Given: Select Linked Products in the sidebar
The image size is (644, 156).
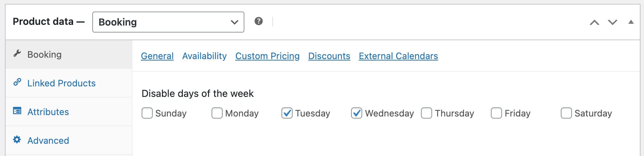Looking at the screenshot, I should (62, 83).
